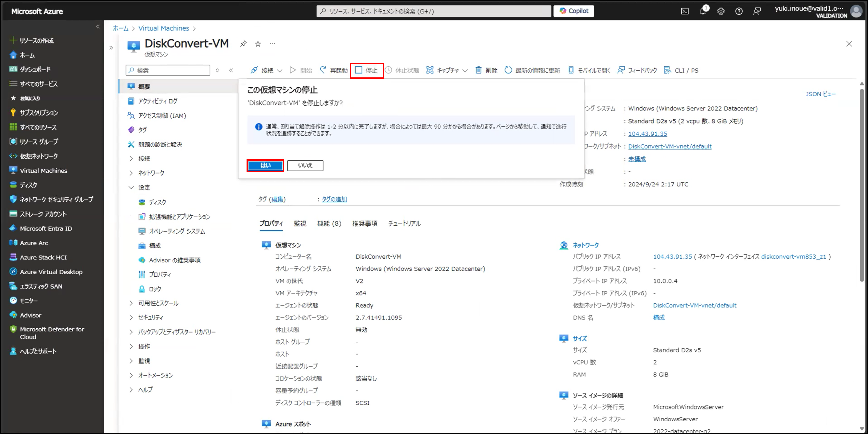Click the vertical page scrollbar
This screenshot has width=868, height=434.
[862, 185]
